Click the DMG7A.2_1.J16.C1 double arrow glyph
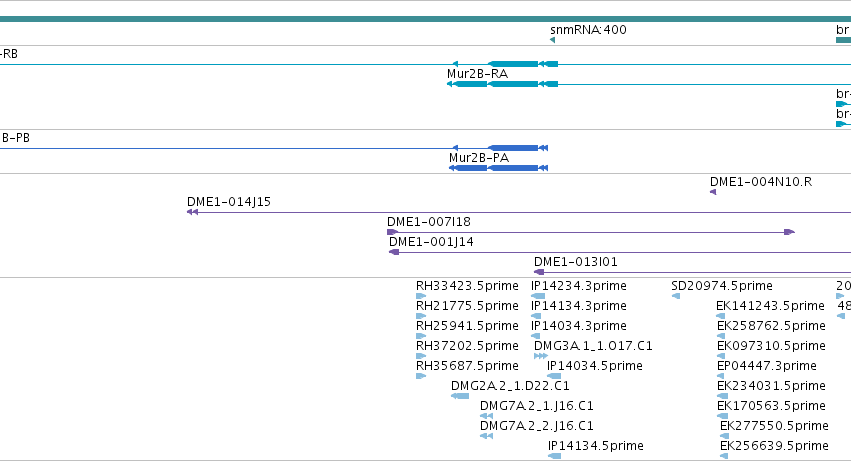The width and height of the screenshot is (851, 461). pyautogui.click(x=486, y=416)
